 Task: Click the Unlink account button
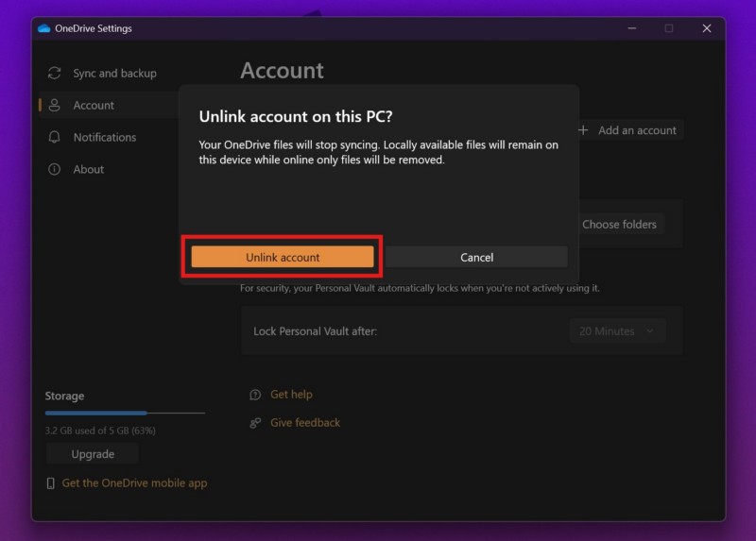click(283, 257)
